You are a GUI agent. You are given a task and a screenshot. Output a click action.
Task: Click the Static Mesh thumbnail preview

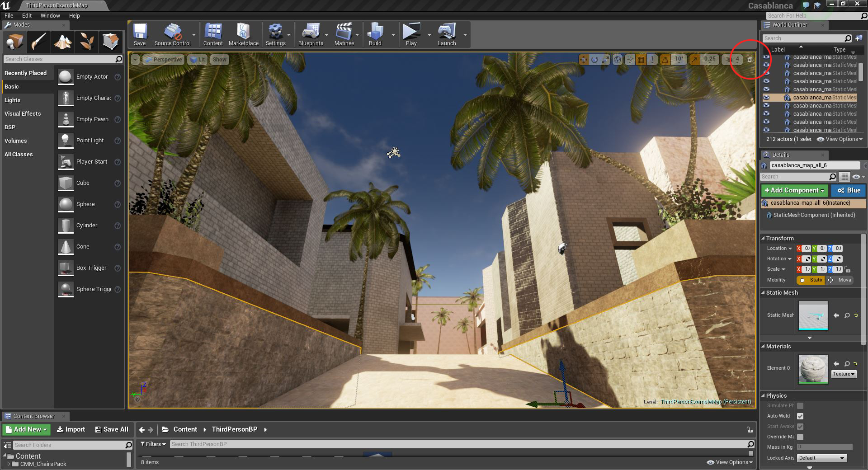point(813,315)
